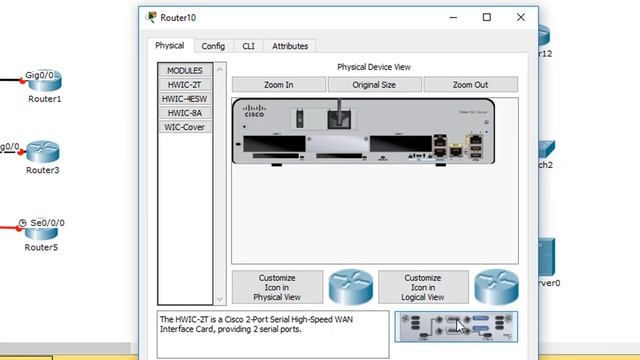This screenshot has height=360, width=640.
Task: Click the left empty HWIC slot
Action: [x=274, y=144]
